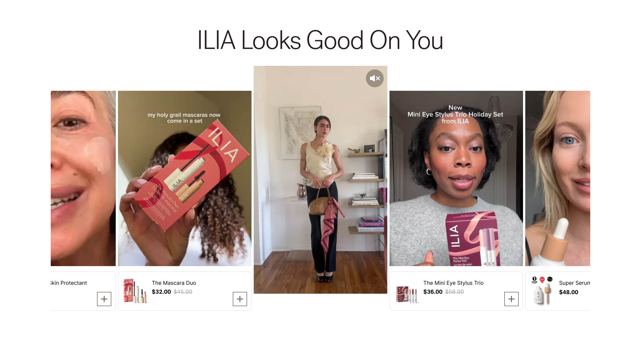Click The Mini Eye Stylus Trio name
641x364 pixels.
(453, 283)
